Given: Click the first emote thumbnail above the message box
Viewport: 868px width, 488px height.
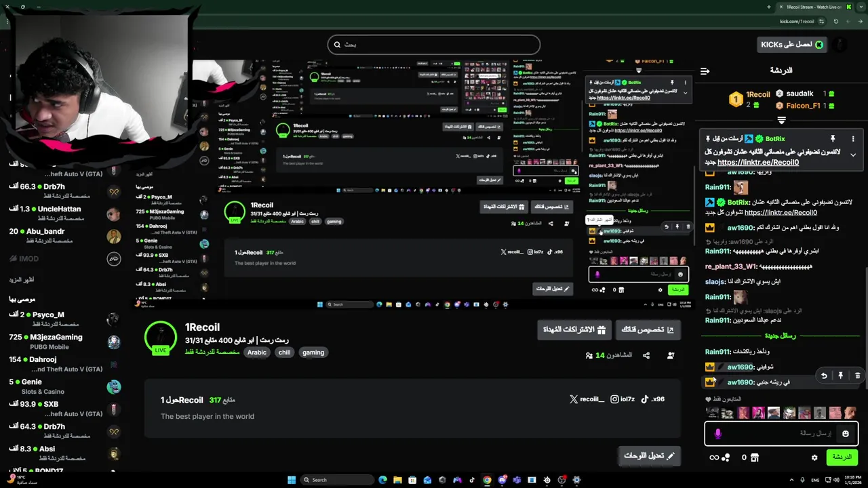Looking at the screenshot, I should point(711,413).
